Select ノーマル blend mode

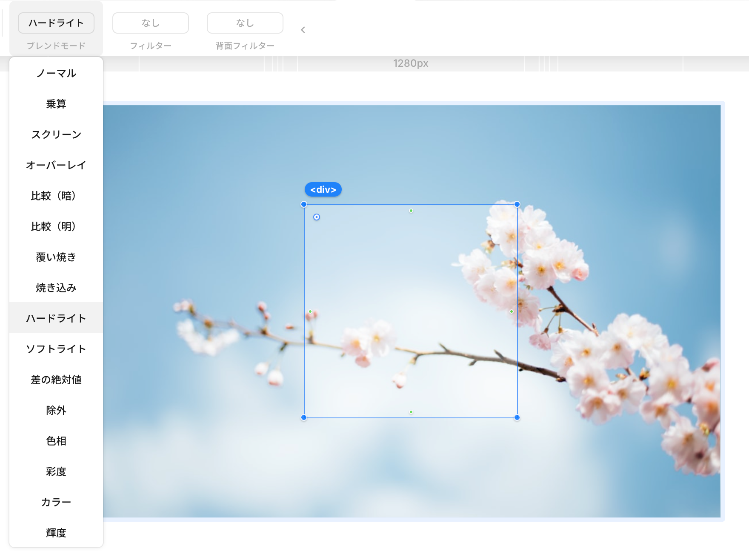(x=56, y=73)
